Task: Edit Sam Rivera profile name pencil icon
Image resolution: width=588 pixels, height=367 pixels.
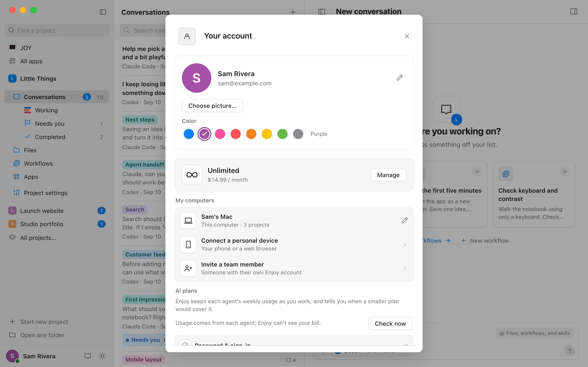Action: coord(400,78)
